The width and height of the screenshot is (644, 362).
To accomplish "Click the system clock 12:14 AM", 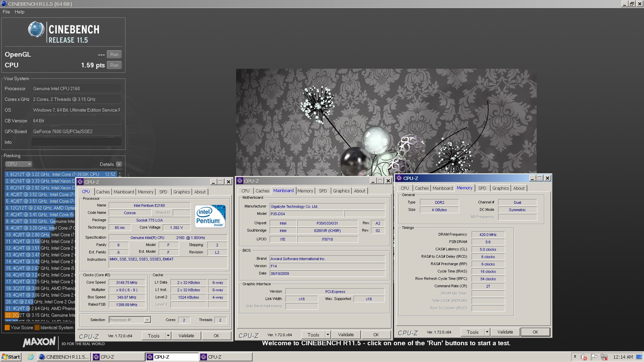I will 623,357.
